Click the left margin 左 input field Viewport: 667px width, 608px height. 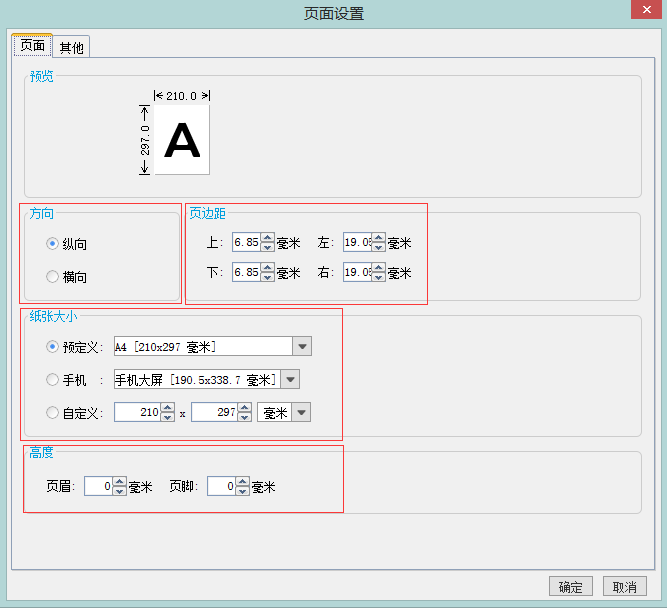coord(357,242)
